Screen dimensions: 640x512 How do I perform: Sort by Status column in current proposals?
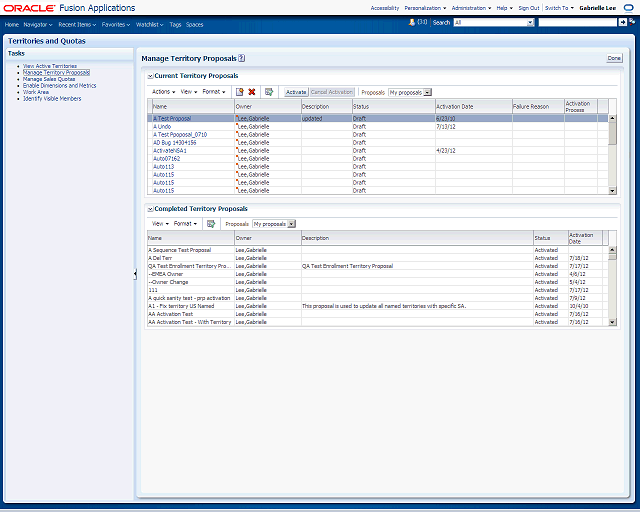click(393, 106)
